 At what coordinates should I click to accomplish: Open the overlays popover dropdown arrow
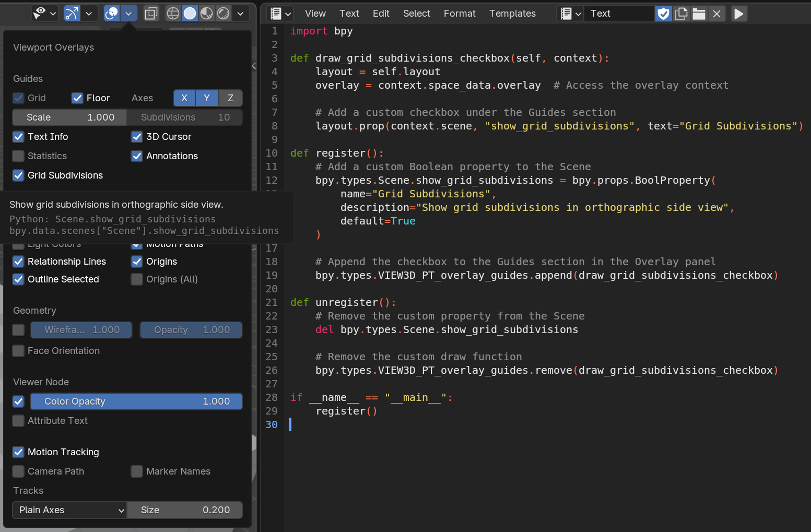click(128, 13)
